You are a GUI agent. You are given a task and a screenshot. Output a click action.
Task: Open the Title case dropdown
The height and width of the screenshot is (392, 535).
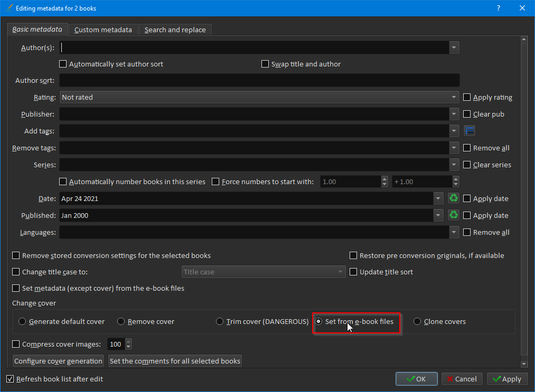click(264, 272)
